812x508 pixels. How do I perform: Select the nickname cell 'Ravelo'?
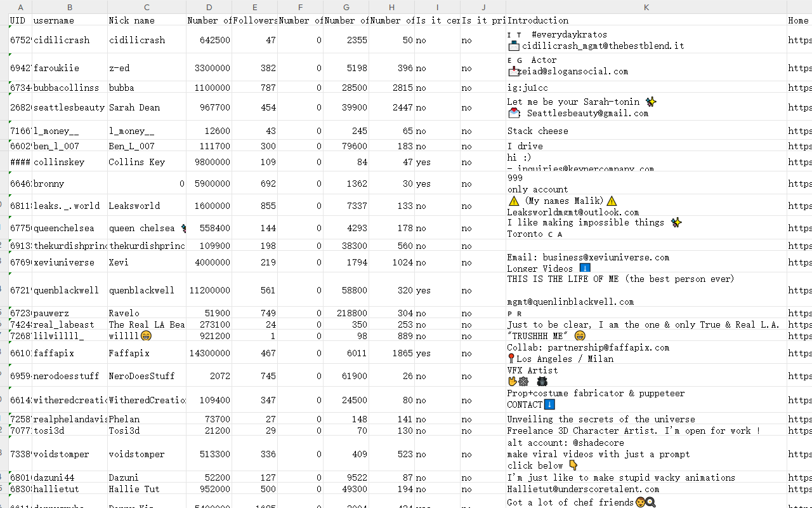[147, 313]
